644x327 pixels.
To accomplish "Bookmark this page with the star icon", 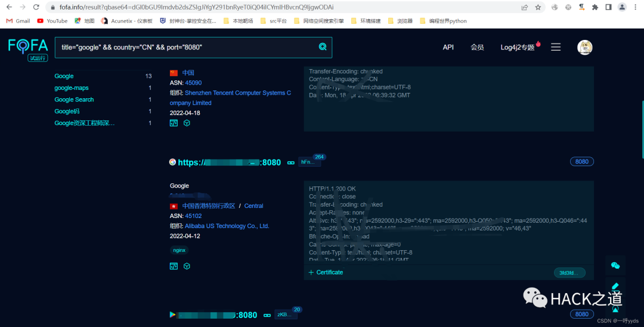I will [x=538, y=7].
